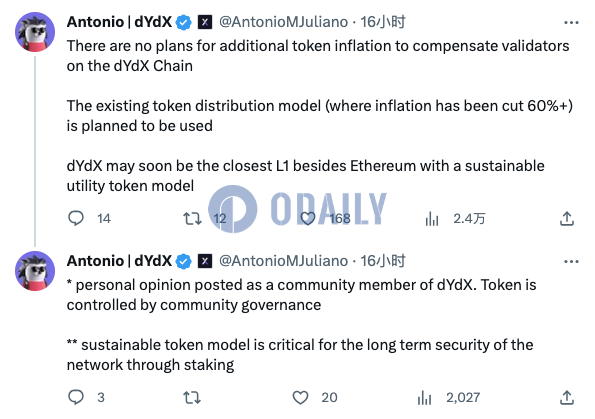Share the second tweet via the share icon
This screenshot has width=595, height=419.
pos(567,397)
